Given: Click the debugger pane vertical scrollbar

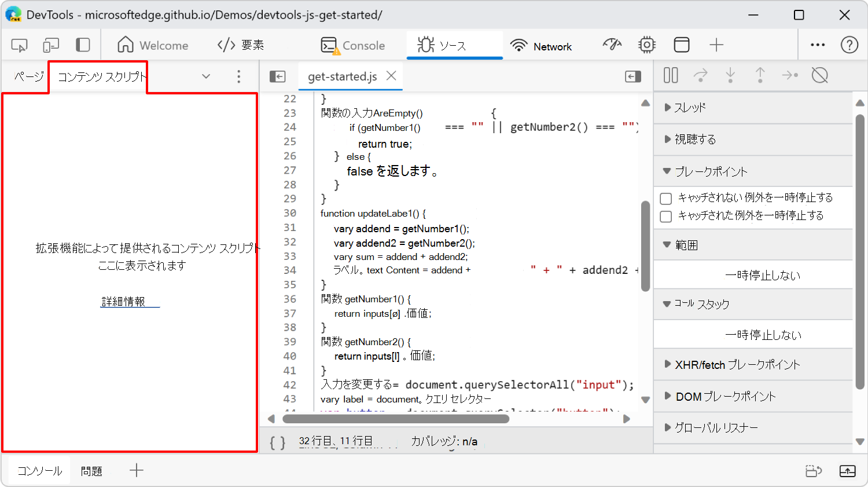Looking at the screenshot, I should click(860, 252).
